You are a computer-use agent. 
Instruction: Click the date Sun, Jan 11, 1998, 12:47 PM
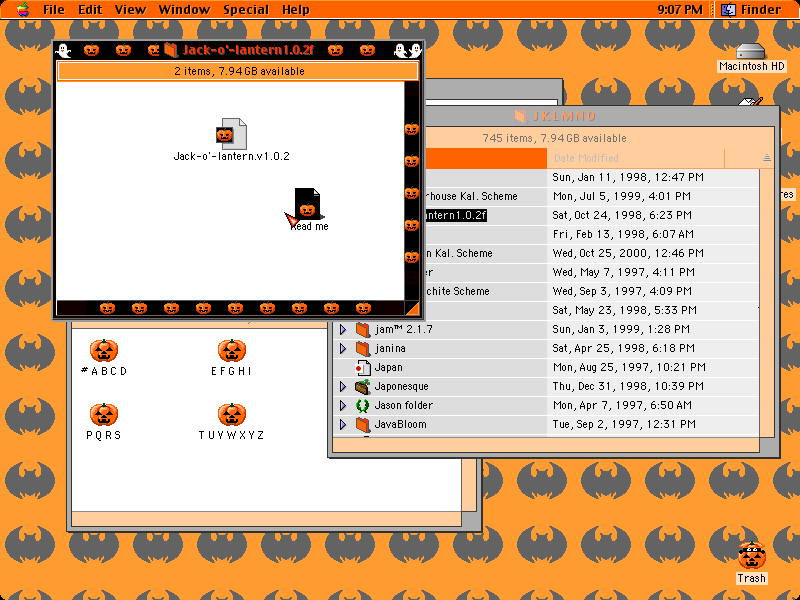tap(628, 178)
